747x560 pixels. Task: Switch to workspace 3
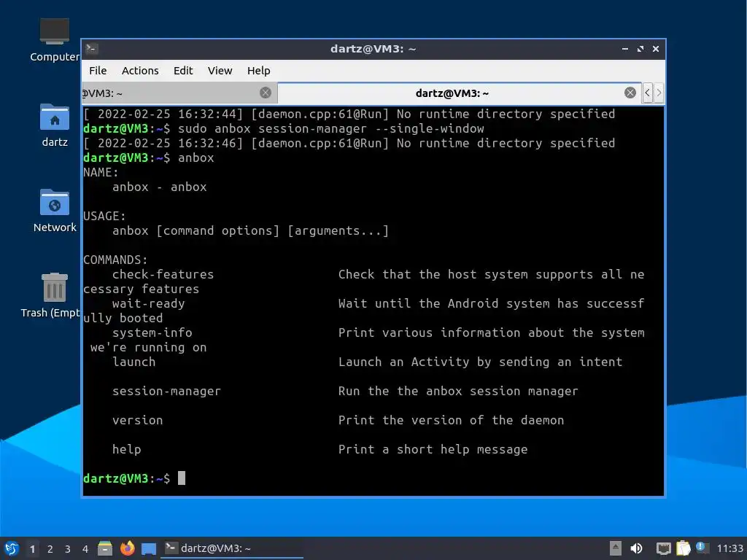point(68,549)
